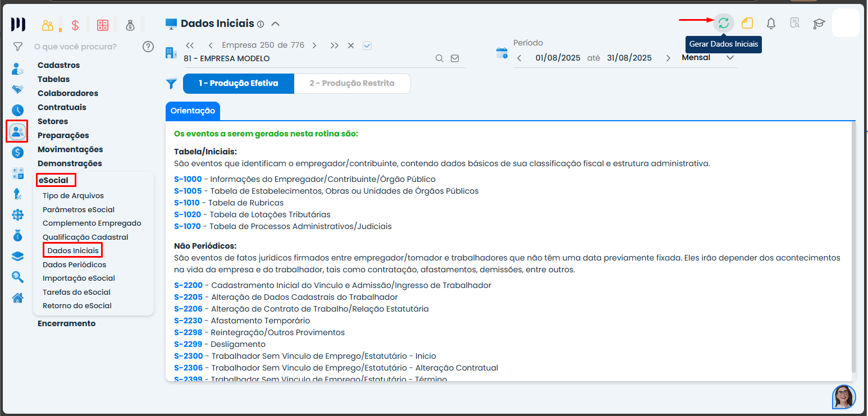868x416 pixels.
Task: Click the start date 01/08/2025 field
Action: coord(557,58)
